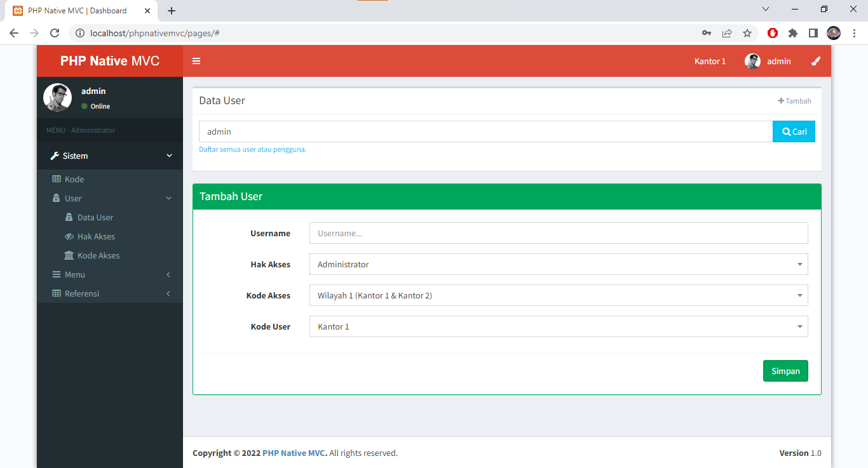
Task: Click Kantor 1 in the top bar
Action: click(710, 61)
